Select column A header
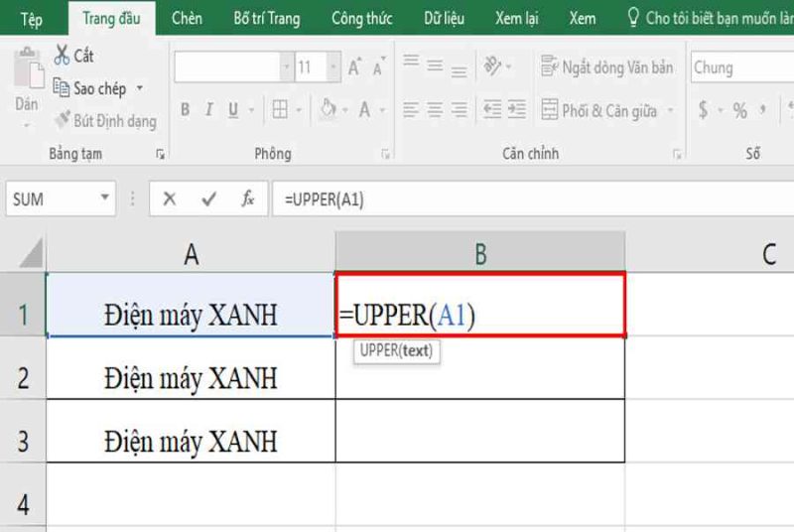Viewport: 794px width, 532px height. click(191, 251)
